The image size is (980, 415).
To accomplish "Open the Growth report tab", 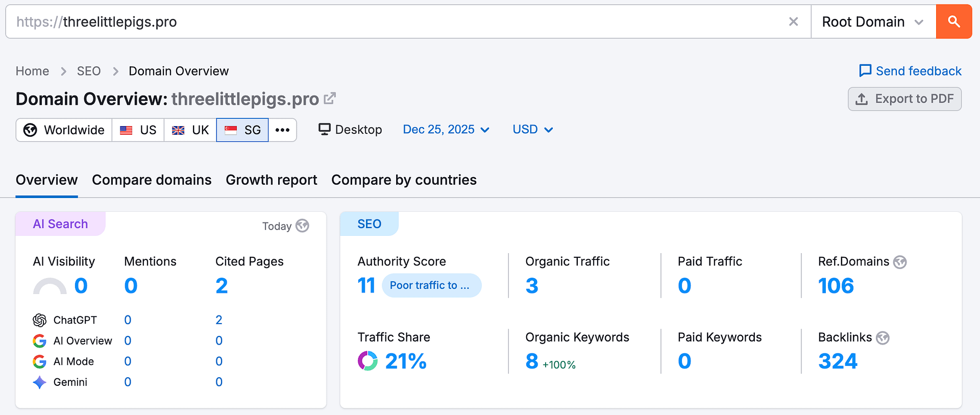I will pos(271,180).
